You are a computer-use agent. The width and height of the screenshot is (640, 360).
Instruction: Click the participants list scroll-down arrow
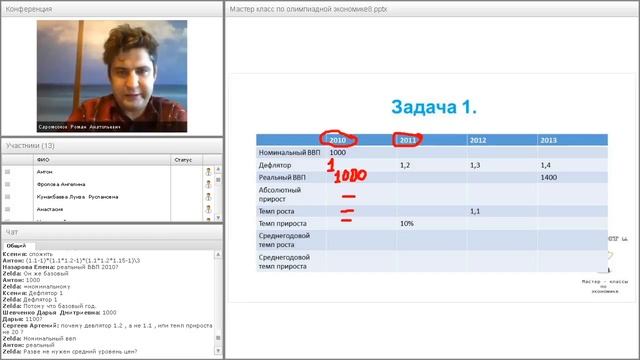(x=218, y=218)
